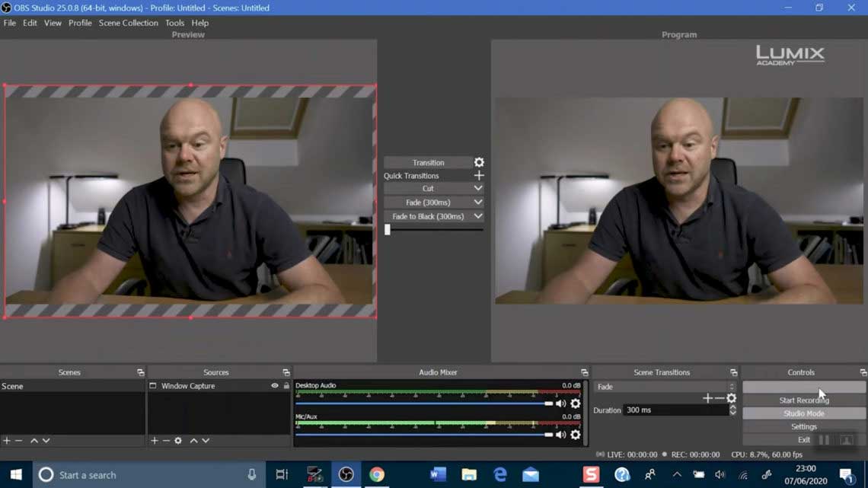Add a new Quick Transition with plus icon

point(479,176)
